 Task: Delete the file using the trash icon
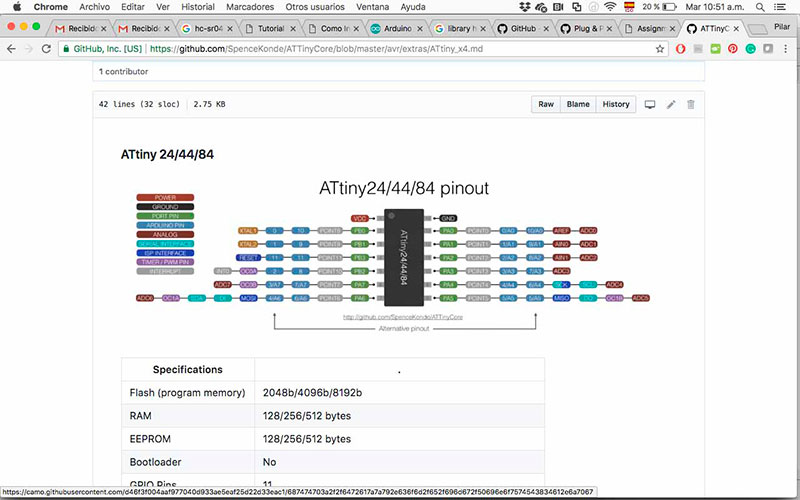691,104
